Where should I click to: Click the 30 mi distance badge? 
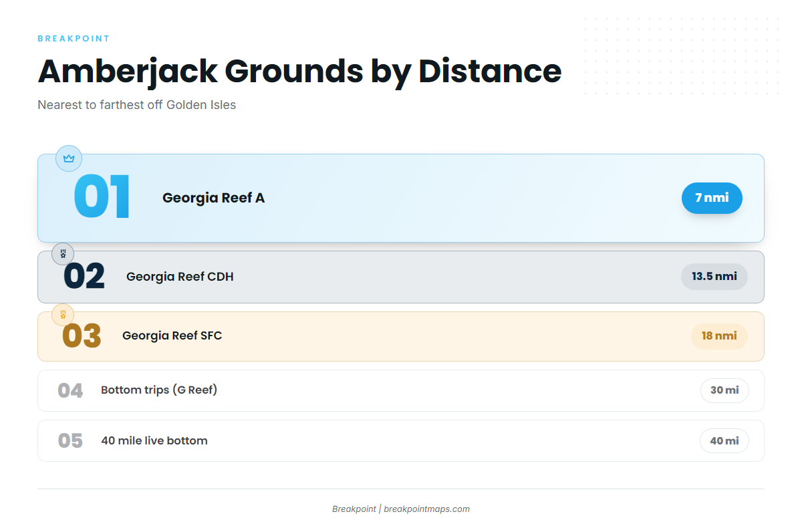(x=724, y=390)
